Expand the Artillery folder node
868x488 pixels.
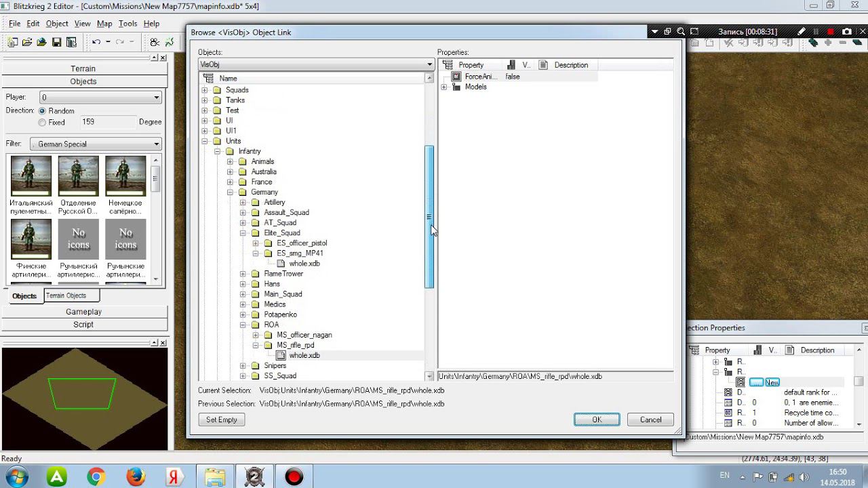click(x=243, y=203)
